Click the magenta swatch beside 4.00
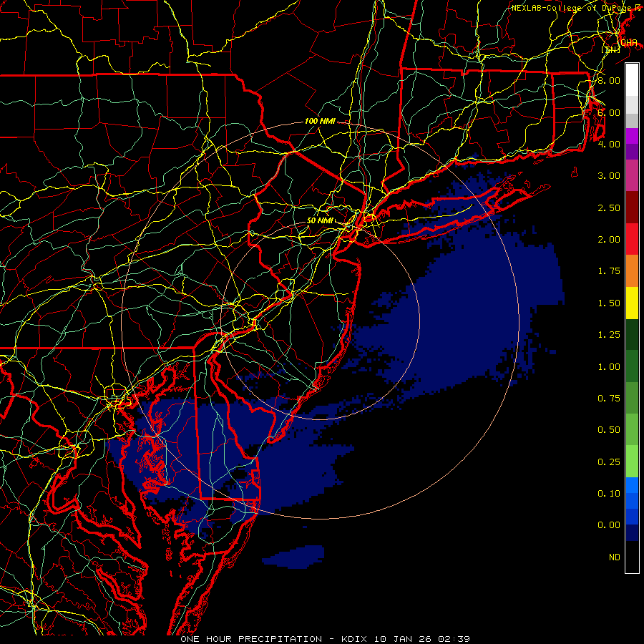The height and width of the screenshot is (644, 644). [x=632, y=135]
